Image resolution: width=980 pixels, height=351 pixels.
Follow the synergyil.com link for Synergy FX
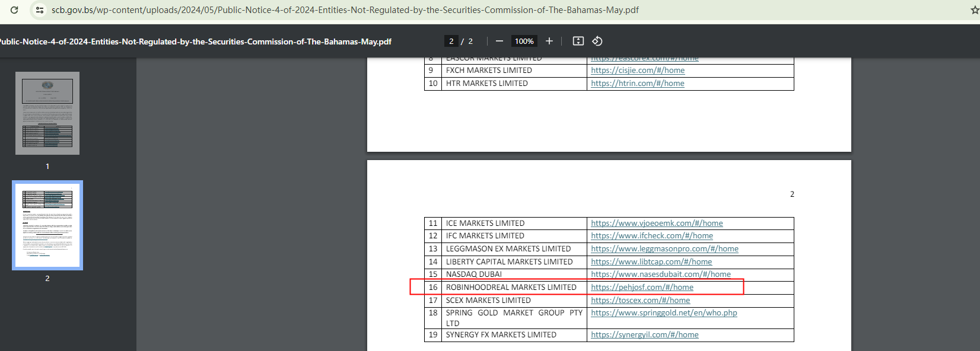[x=644, y=335]
